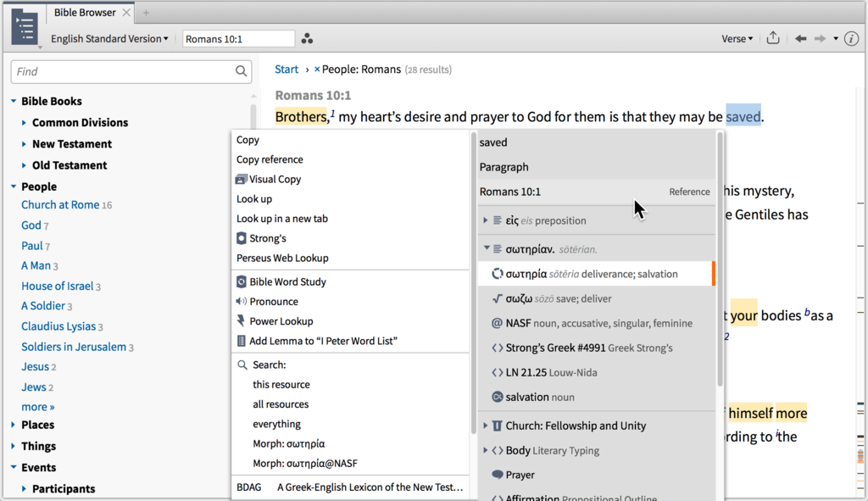Click the Romans 10:1 reference box
Viewport: 868px width, 501px height.
(x=238, y=39)
